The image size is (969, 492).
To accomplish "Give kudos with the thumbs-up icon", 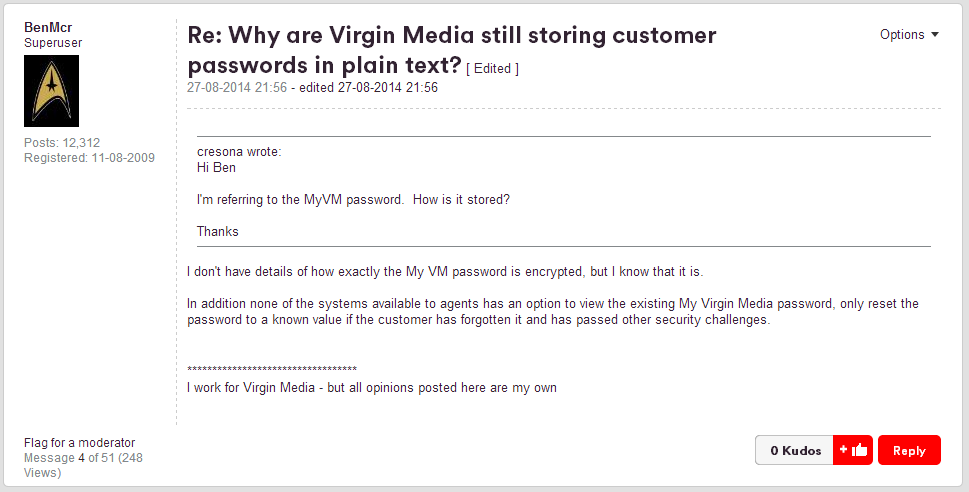I will tap(854, 450).
